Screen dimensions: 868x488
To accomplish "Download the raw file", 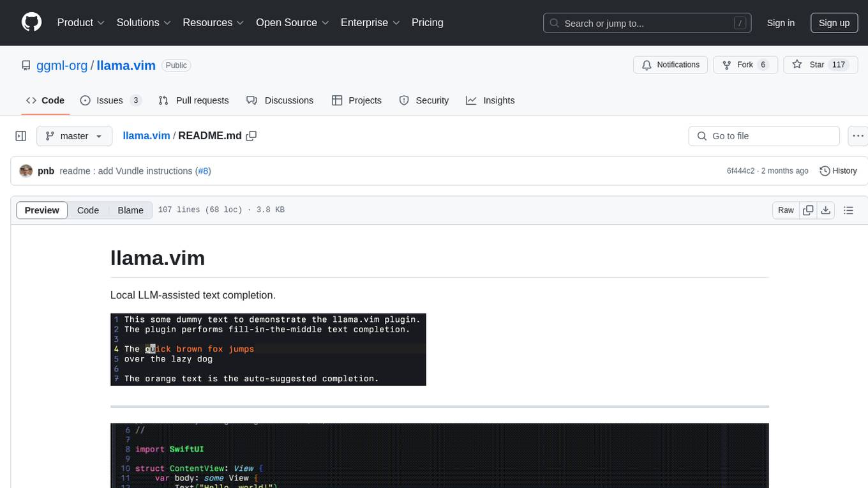I will 825,210.
